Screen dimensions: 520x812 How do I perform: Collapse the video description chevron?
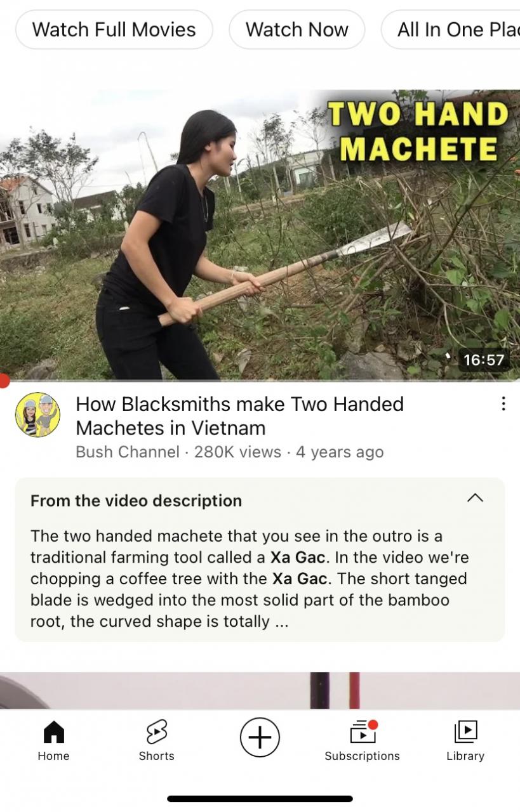pyautogui.click(x=475, y=498)
